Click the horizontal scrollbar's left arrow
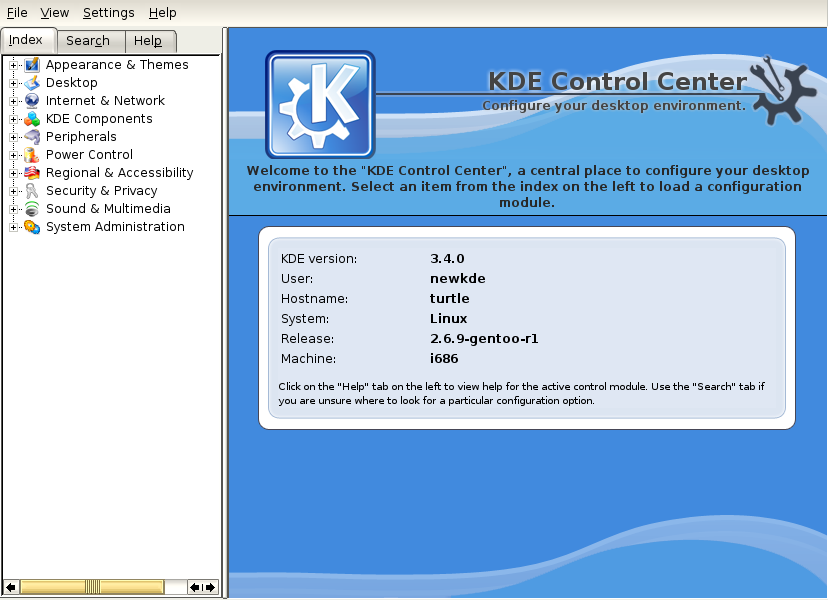The height and width of the screenshot is (600, 828). tap(11, 587)
